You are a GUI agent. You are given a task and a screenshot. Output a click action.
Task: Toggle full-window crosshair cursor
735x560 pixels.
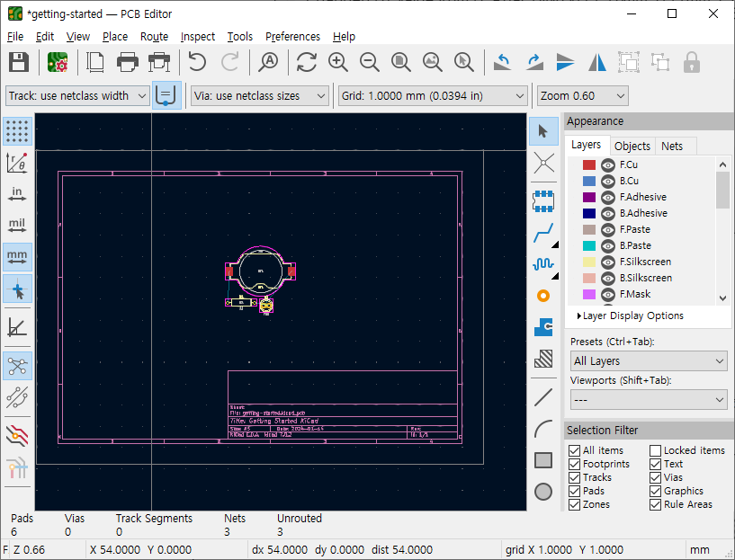click(17, 289)
